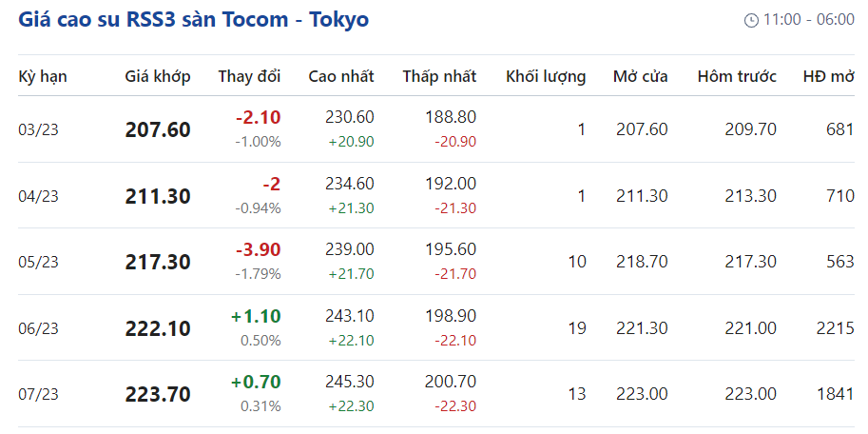Click the 207.60 matched price
This screenshot has width=868, height=434.
[x=158, y=129]
